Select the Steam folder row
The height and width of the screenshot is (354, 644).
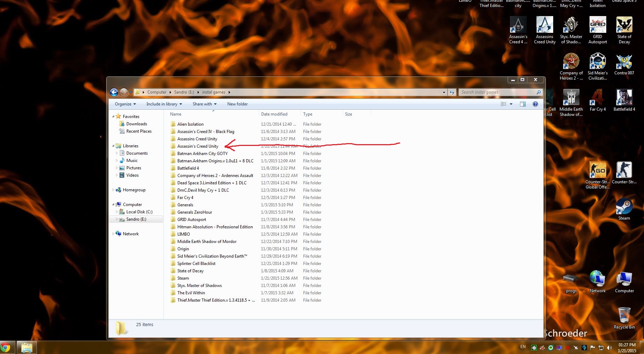click(x=183, y=278)
